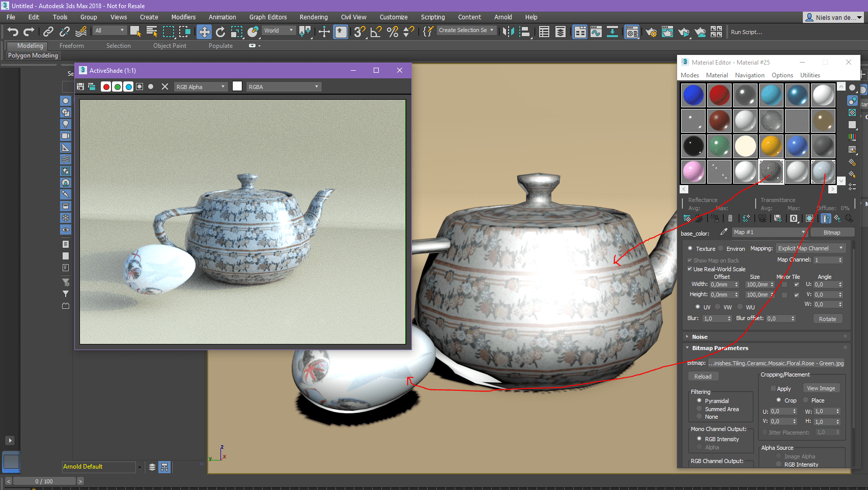Open the Explicit Map Channel dropdown
This screenshot has width=868, height=490.
click(x=810, y=248)
